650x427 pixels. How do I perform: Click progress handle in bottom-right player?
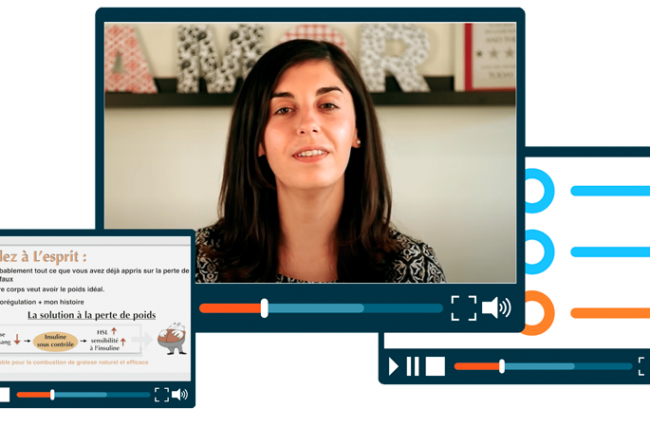502,366
